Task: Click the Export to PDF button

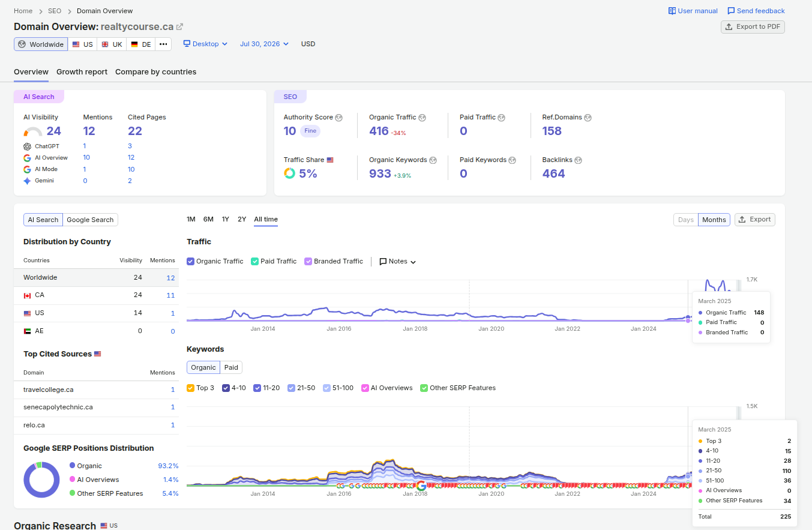Action: [x=753, y=26]
